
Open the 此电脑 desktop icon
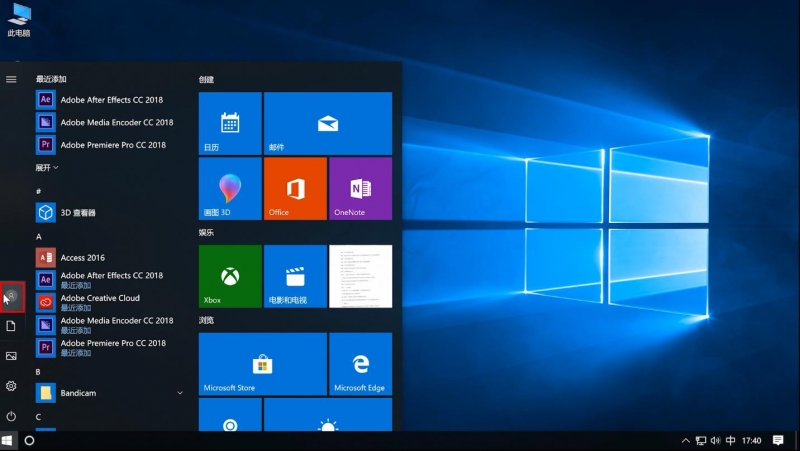click(19, 19)
